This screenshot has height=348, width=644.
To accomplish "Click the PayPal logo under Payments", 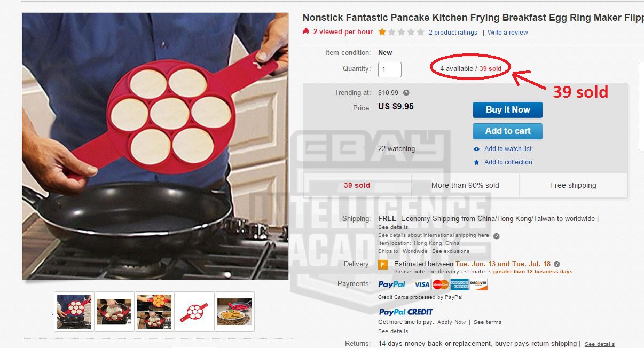I will pyautogui.click(x=392, y=284).
